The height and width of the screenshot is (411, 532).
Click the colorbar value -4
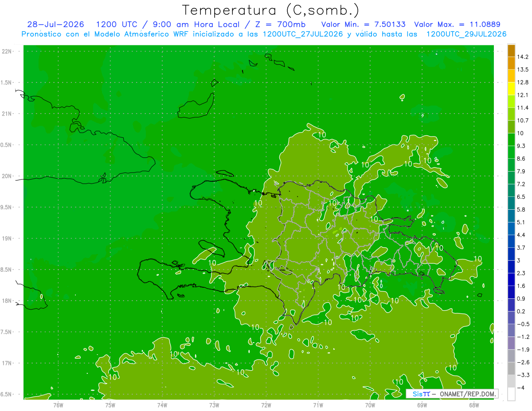521,387
